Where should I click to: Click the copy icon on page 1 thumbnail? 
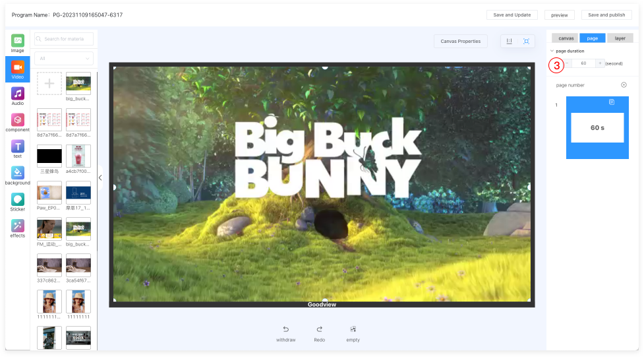[612, 102]
